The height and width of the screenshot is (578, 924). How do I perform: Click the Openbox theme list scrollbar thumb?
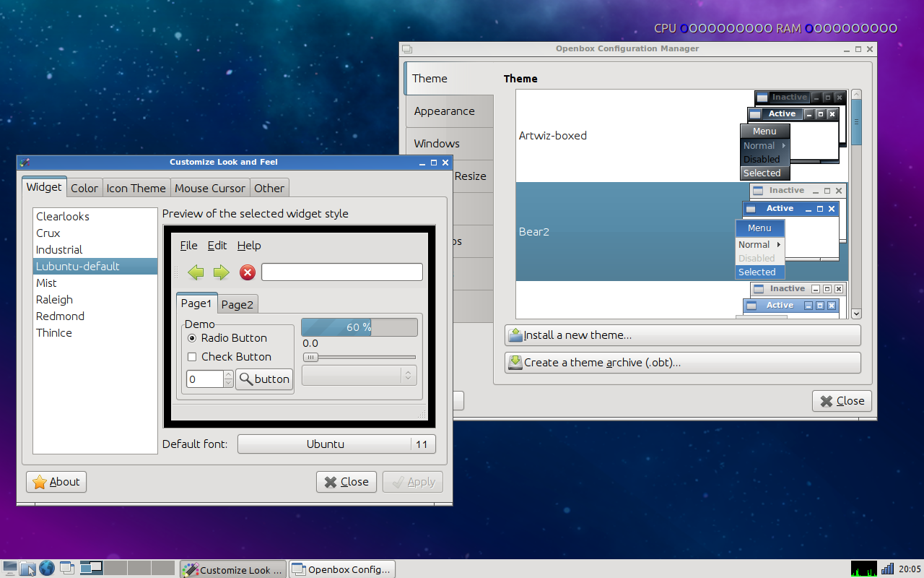pyautogui.click(x=857, y=123)
